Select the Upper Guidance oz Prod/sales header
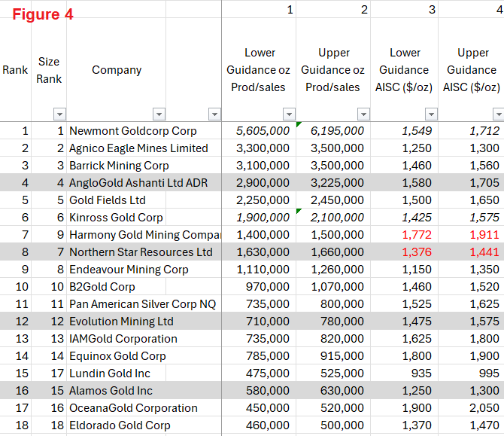The height and width of the screenshot is (436, 504). [x=333, y=70]
